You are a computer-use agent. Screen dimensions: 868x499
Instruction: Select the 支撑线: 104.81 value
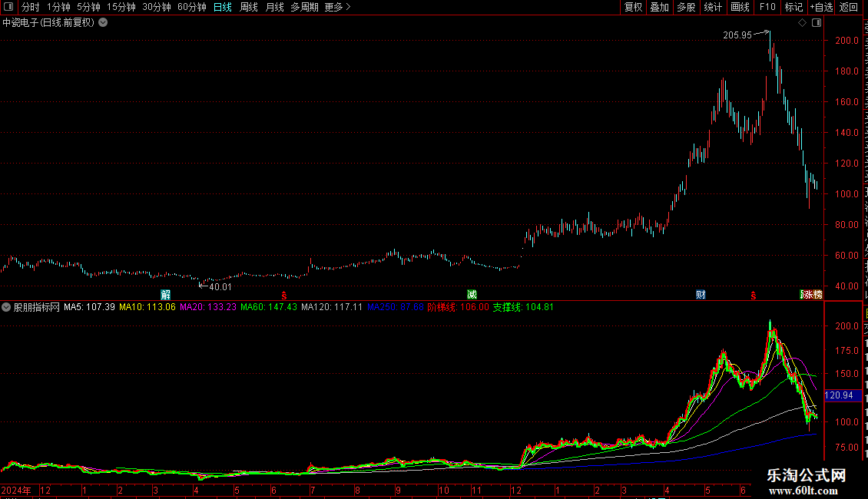point(523,307)
